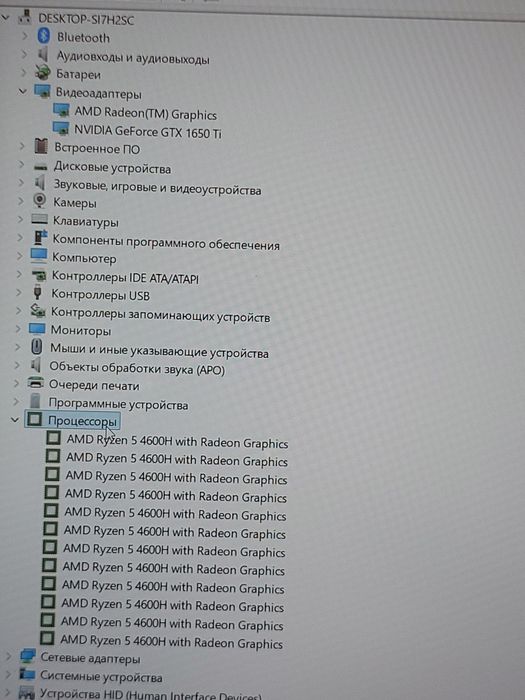Expand the Bluetooth category

point(25,36)
